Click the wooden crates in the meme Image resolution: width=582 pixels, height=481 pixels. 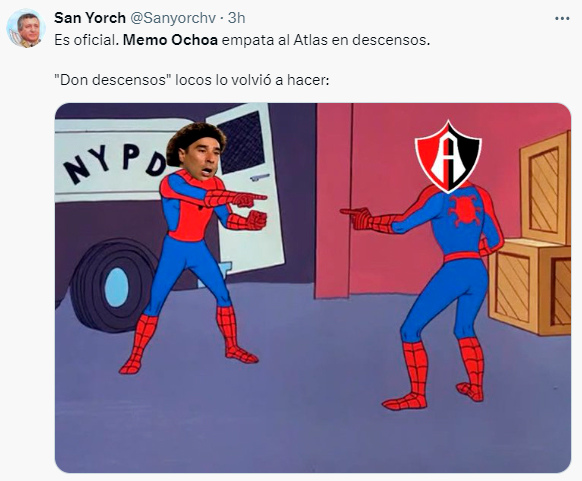(x=530, y=235)
